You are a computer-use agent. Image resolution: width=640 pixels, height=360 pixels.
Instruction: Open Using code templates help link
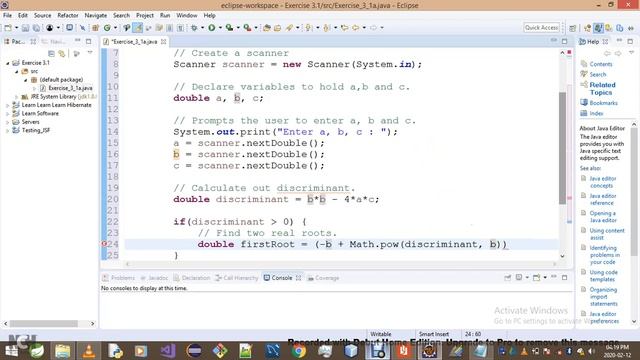point(603,276)
